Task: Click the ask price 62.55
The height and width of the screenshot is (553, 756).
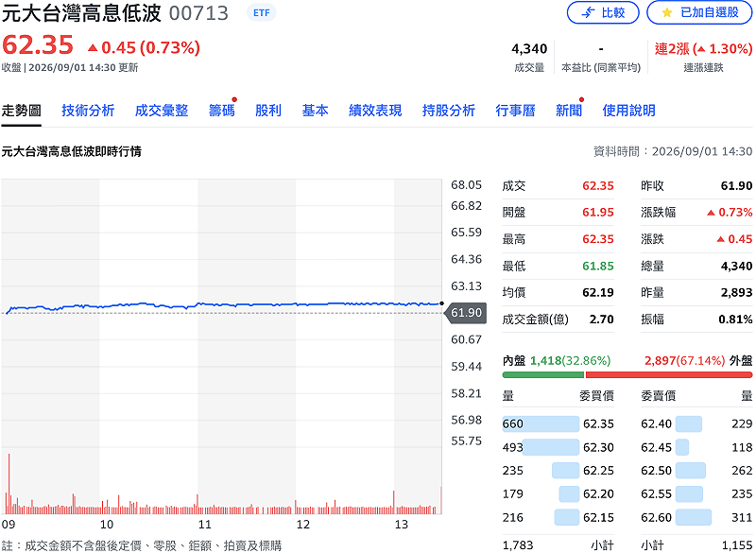Action: click(656, 493)
